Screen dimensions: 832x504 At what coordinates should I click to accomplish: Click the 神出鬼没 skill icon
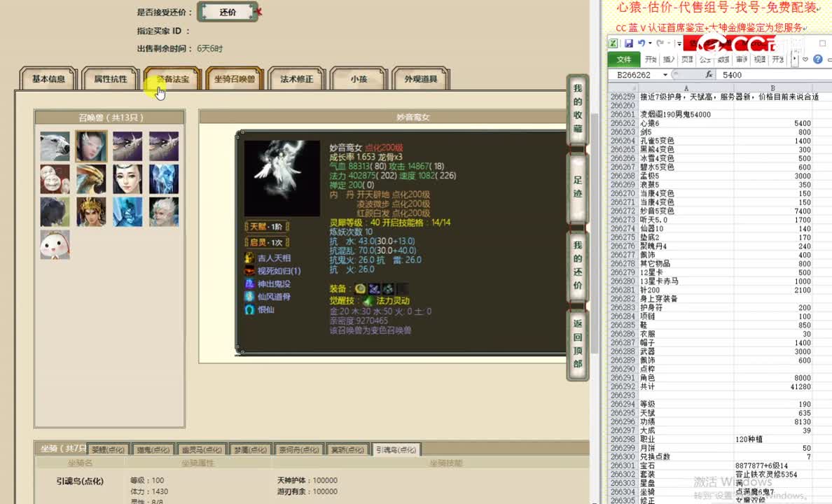tap(249, 283)
